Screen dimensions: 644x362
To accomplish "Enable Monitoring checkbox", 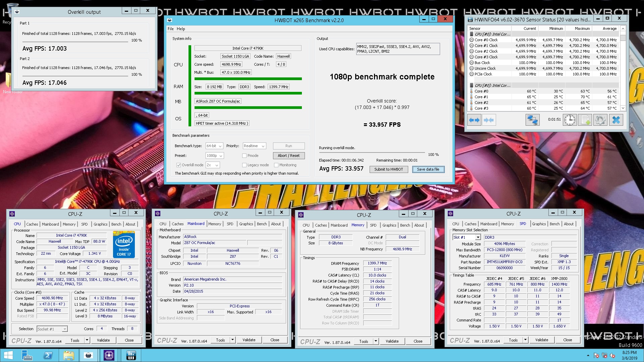I will [x=276, y=165].
